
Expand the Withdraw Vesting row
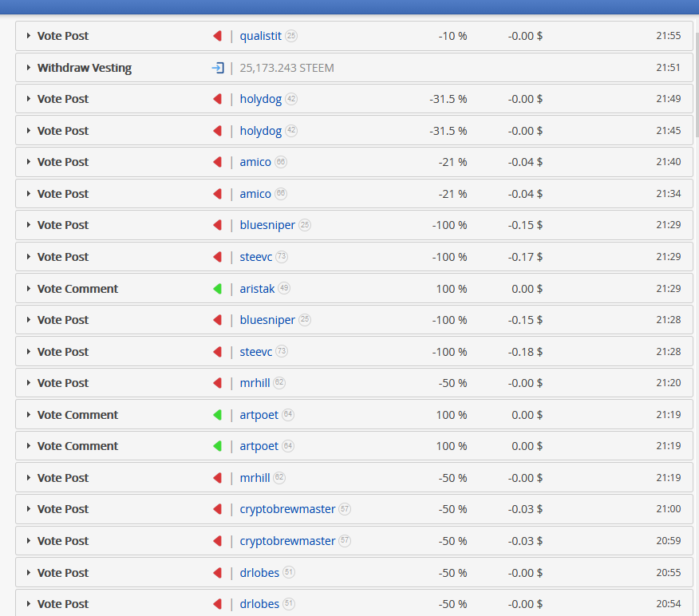tap(29, 68)
